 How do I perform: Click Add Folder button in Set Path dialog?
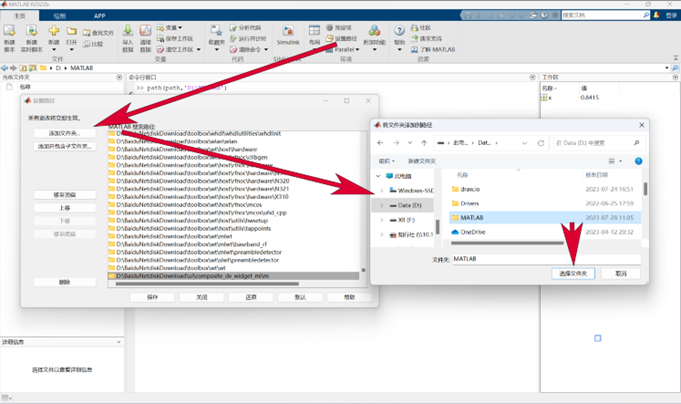(65, 133)
